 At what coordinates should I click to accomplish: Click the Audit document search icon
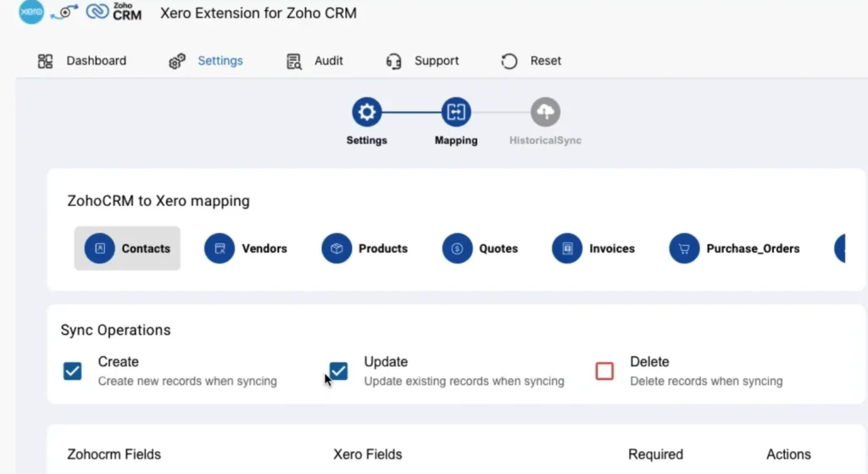(294, 61)
